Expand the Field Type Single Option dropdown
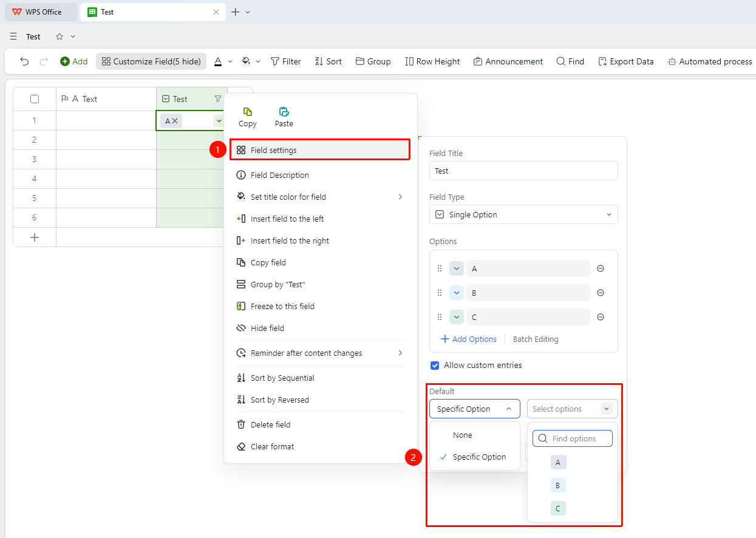 coord(523,214)
